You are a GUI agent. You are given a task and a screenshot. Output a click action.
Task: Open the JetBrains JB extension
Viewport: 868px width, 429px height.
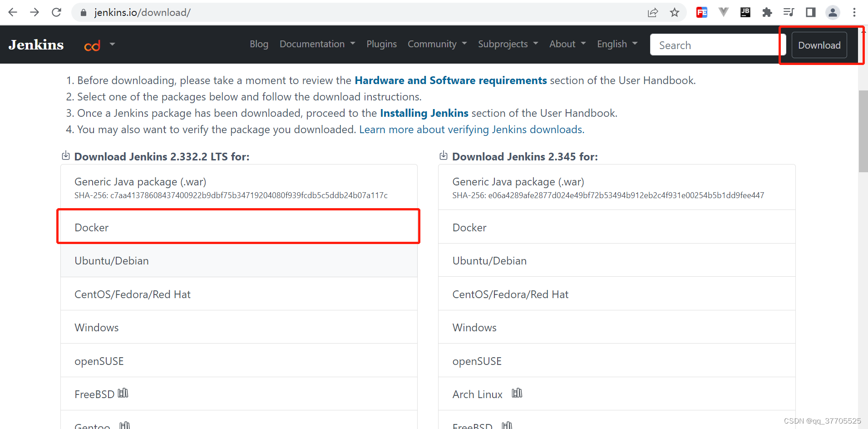coord(745,12)
